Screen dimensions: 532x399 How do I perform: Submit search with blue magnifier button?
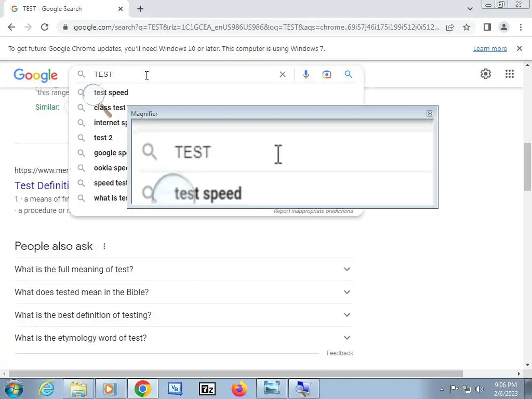pos(348,74)
